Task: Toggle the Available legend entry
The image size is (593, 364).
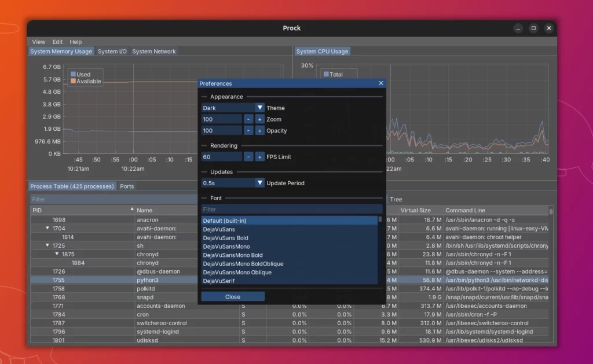Action: click(x=86, y=81)
